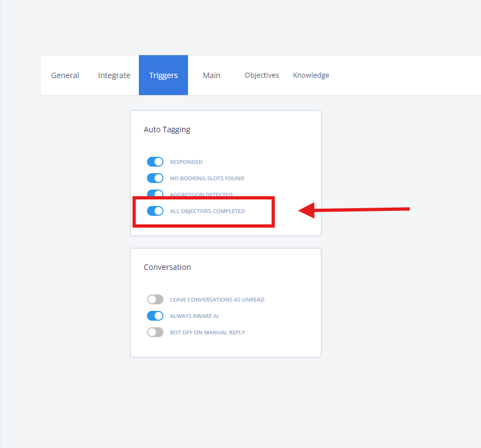Viewport: 481px width, 448px height.
Task: Enable Bot Off On Manual Reply toggle
Action: [x=155, y=332]
